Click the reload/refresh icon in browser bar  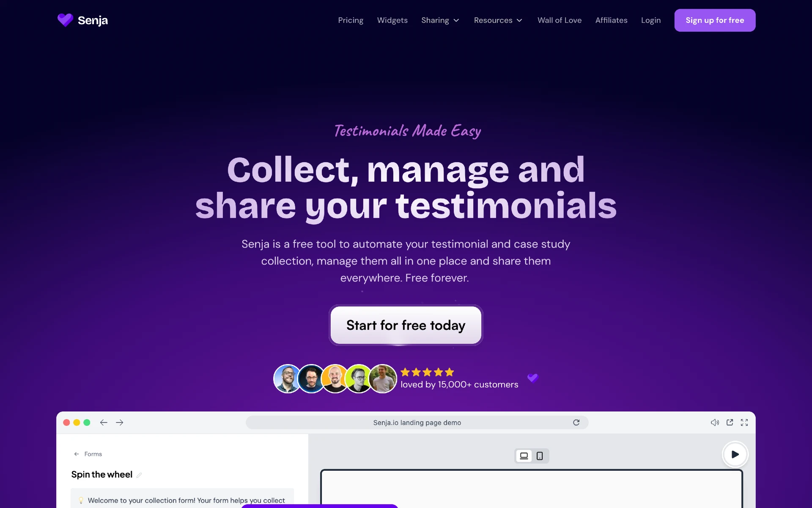tap(576, 422)
